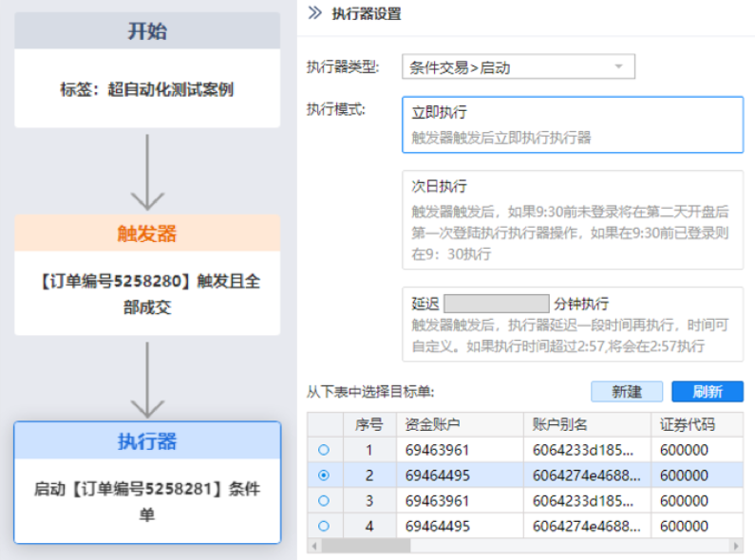The height and width of the screenshot is (560, 755).
Task: Select radio button for row 3
Action: pyautogui.click(x=325, y=499)
